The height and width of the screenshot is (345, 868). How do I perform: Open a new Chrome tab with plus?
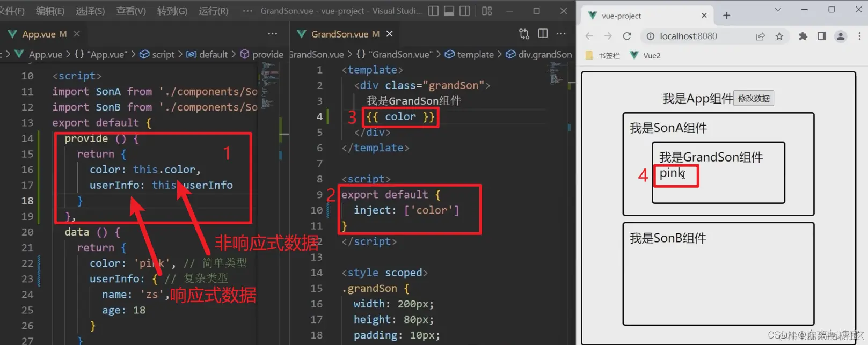pyautogui.click(x=726, y=16)
